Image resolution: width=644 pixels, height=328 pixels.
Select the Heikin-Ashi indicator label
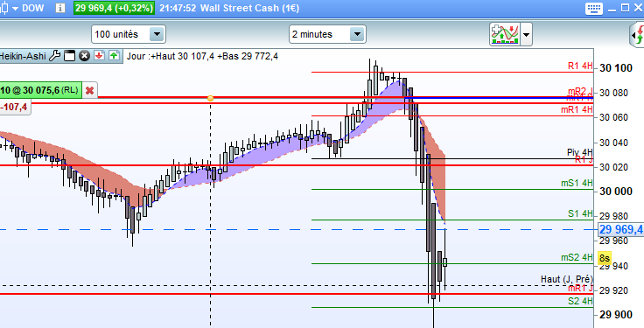(x=23, y=56)
